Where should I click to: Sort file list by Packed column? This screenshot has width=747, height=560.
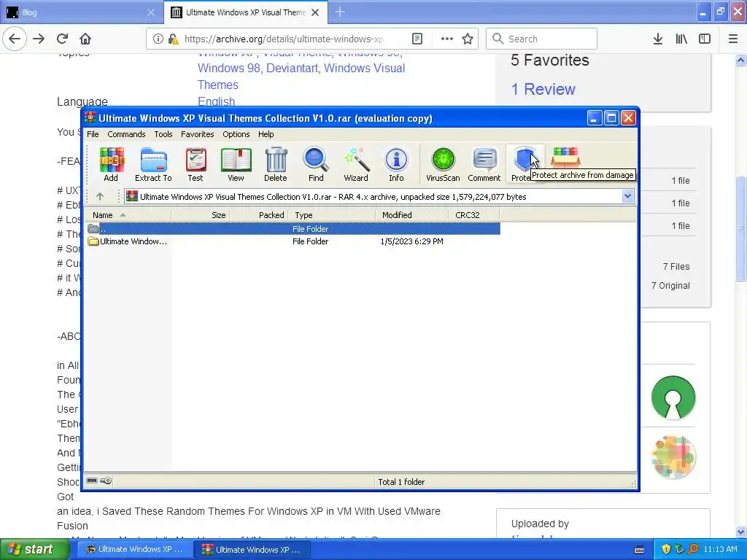pos(259,215)
